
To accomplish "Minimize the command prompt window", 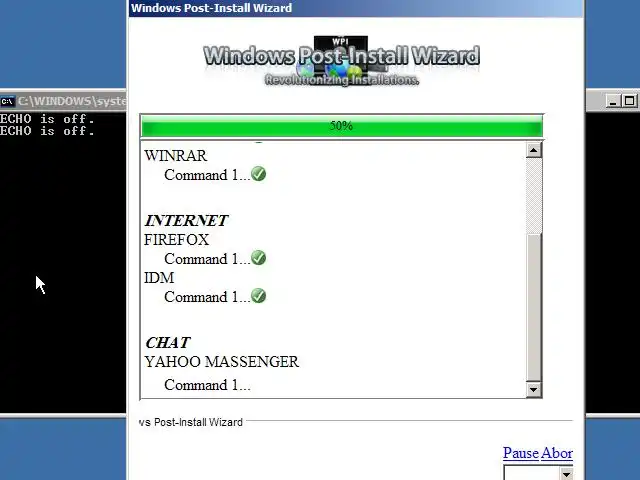I will pyautogui.click(x=613, y=101).
